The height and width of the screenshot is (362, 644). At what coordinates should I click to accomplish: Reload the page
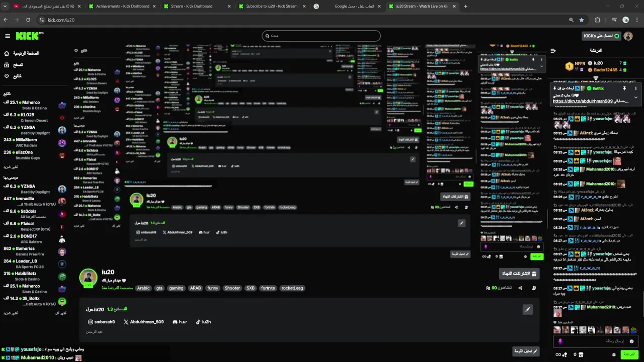coord(28,20)
